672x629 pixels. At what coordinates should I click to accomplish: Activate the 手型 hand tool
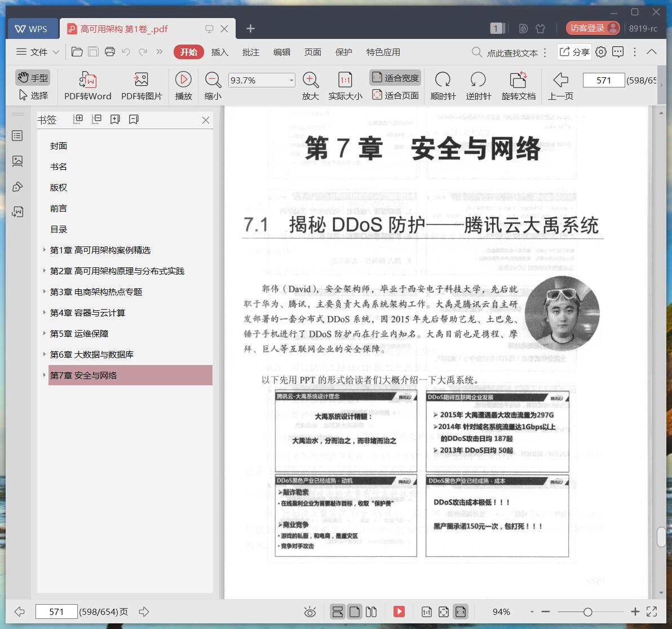33,78
